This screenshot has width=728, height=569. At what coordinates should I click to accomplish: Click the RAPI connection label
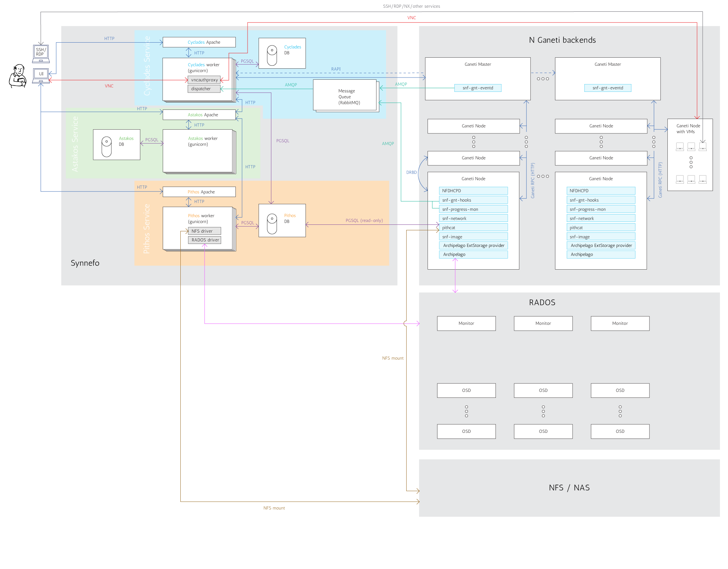(x=336, y=69)
